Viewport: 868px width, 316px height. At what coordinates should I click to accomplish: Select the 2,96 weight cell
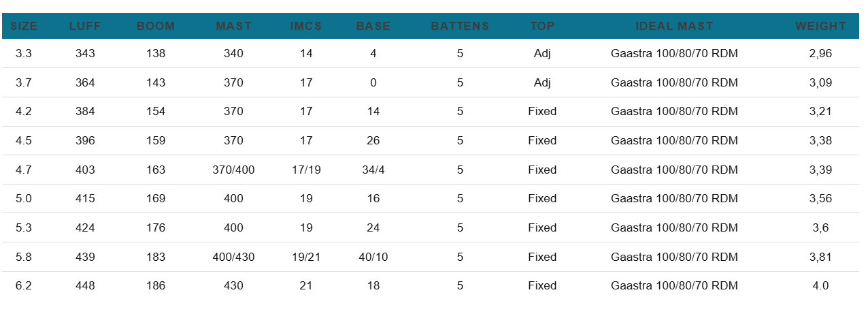(820, 53)
